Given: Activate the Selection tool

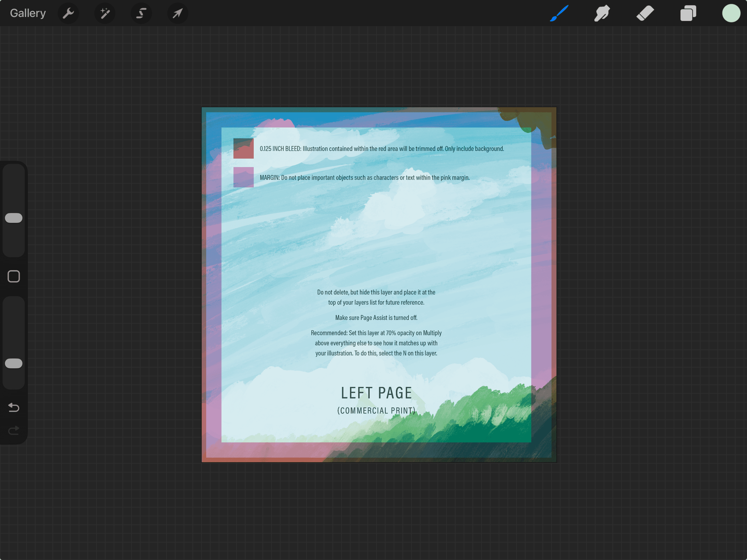Looking at the screenshot, I should tap(141, 13).
